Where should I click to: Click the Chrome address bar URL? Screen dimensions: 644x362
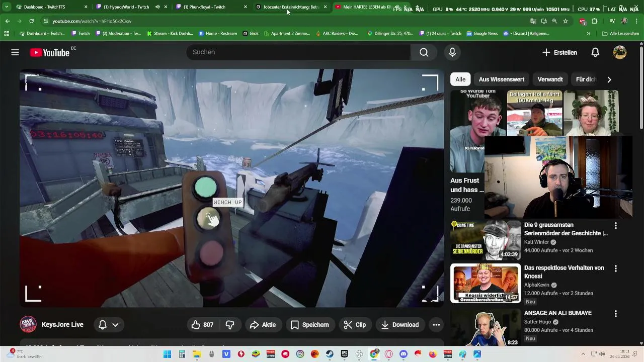pos(92,21)
